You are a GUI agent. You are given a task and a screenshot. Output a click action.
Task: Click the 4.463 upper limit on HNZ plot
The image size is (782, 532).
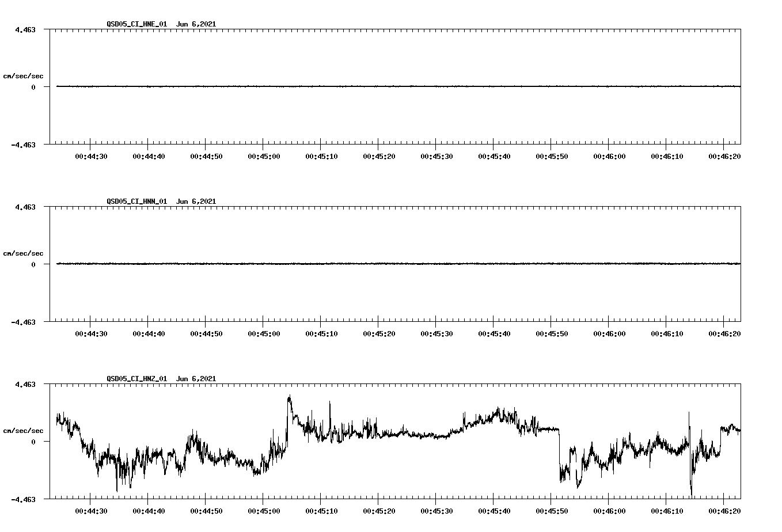click(x=25, y=384)
